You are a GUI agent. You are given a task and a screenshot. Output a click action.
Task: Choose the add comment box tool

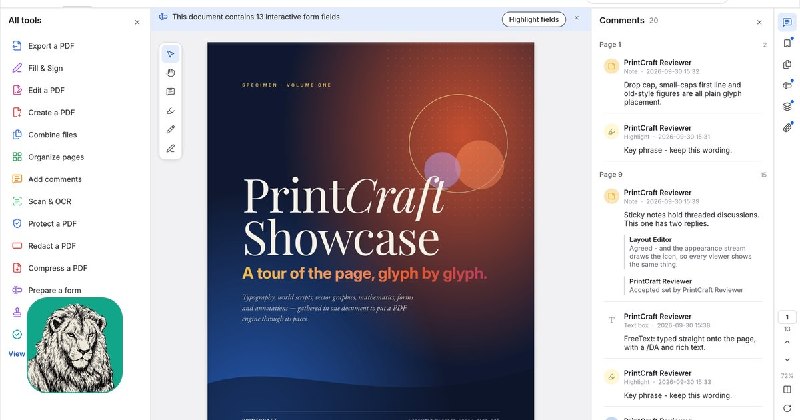170,91
